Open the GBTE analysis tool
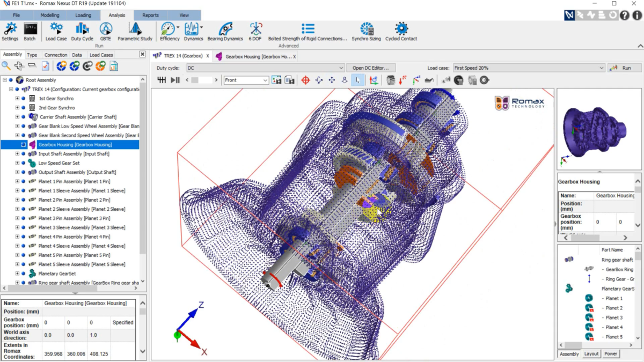The height and width of the screenshot is (362, 644). click(106, 32)
